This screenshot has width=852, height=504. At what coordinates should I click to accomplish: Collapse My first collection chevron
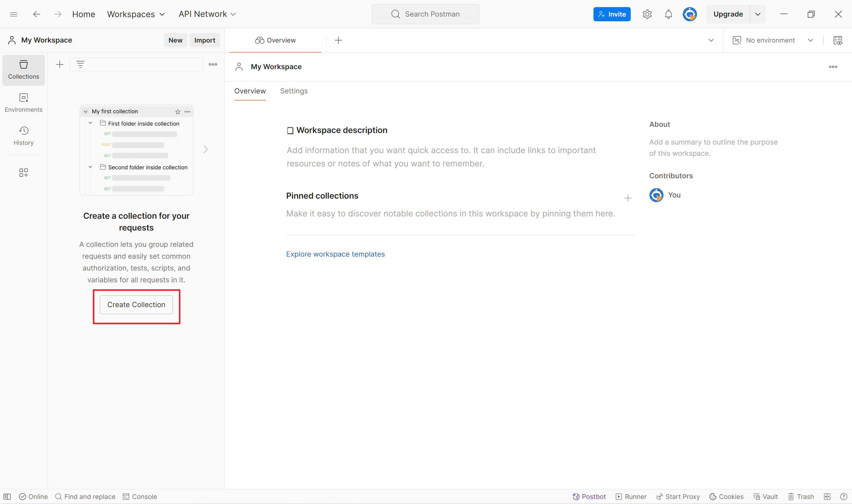click(85, 112)
